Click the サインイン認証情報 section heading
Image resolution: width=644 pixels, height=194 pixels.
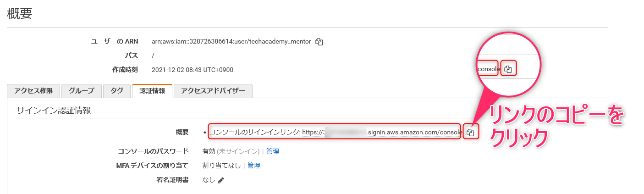(54, 111)
